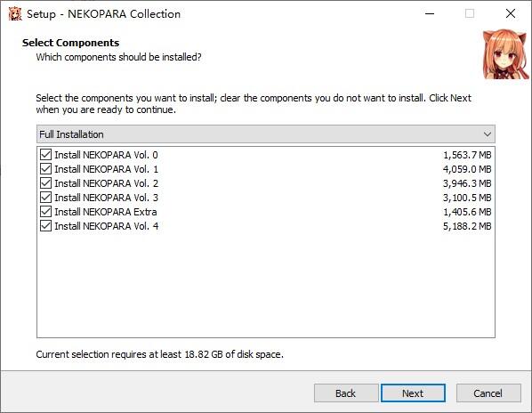Click empty area of components list box
The image size is (532, 413).
click(266, 285)
